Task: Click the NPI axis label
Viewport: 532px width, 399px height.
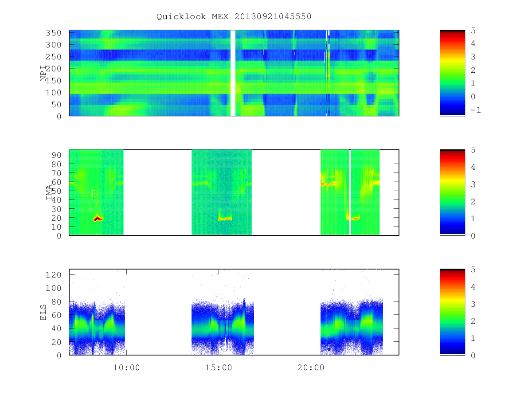Action: (x=43, y=73)
